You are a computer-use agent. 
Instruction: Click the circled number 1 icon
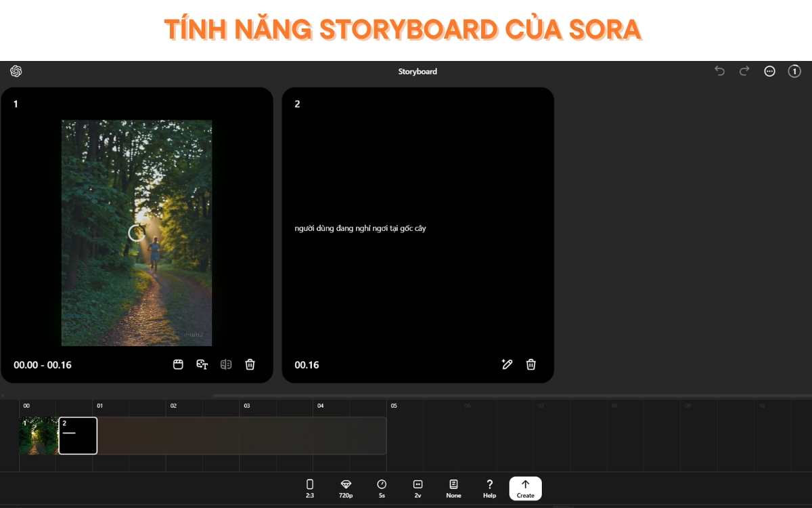[794, 71]
